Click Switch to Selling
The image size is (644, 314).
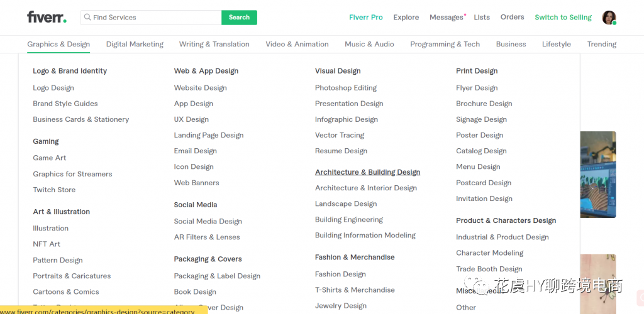pos(563,18)
